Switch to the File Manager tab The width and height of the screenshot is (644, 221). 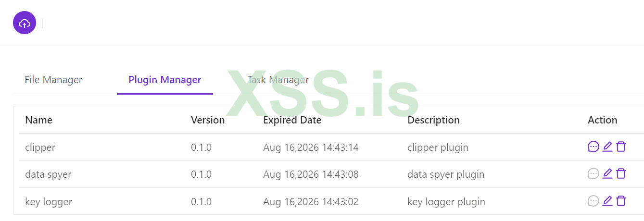53,80
